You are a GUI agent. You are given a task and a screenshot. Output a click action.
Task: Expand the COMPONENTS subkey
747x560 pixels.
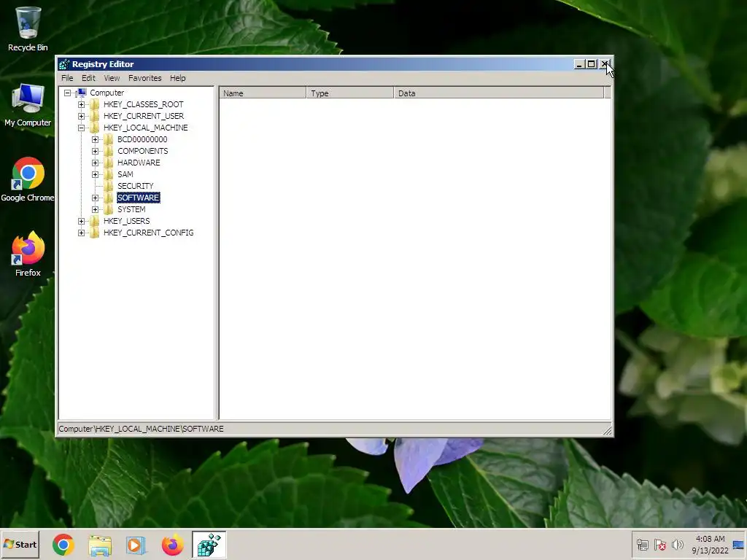point(96,152)
